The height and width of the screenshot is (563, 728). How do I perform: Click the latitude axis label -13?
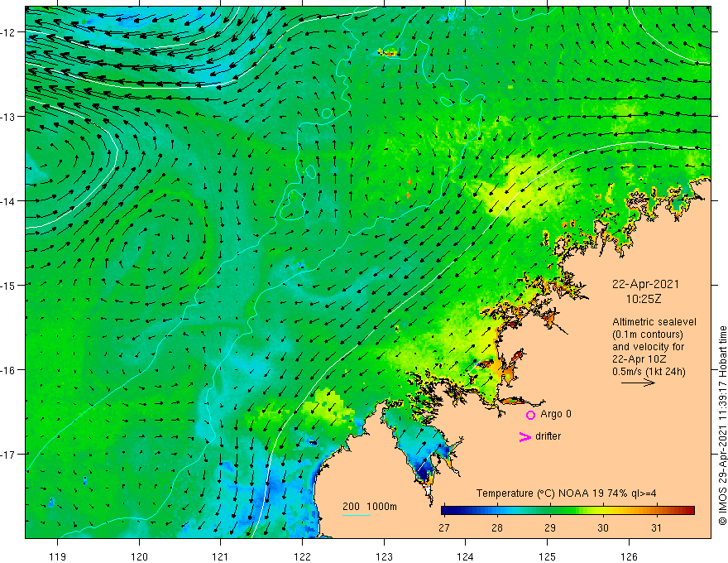click(7, 117)
